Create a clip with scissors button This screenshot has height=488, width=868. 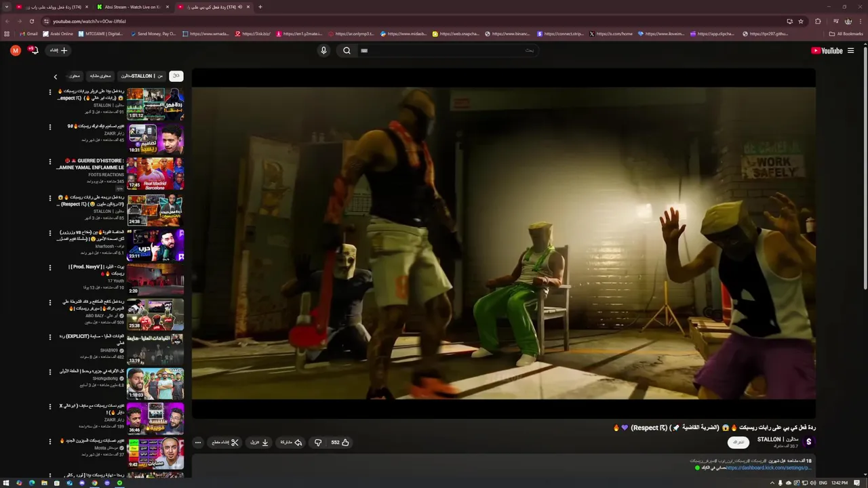(225, 443)
